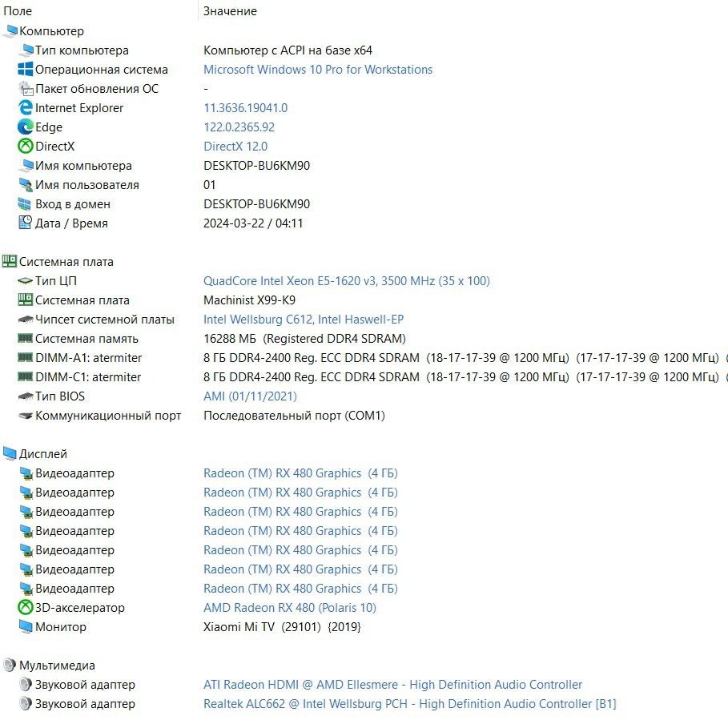Select the Системная плата row label under motherboard
This screenshot has height=724, width=728.
tap(82, 300)
